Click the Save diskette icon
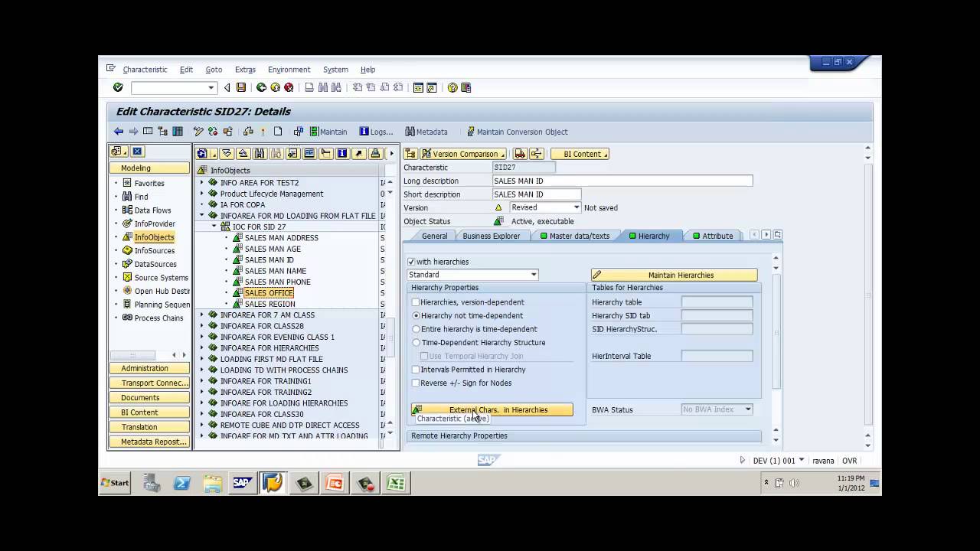980x551 pixels. click(x=241, y=88)
